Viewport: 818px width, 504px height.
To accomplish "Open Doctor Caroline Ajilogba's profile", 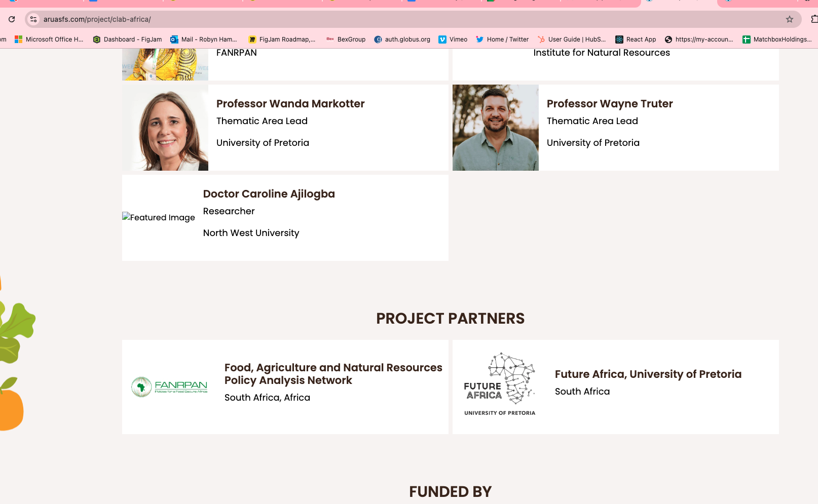I will point(269,194).
